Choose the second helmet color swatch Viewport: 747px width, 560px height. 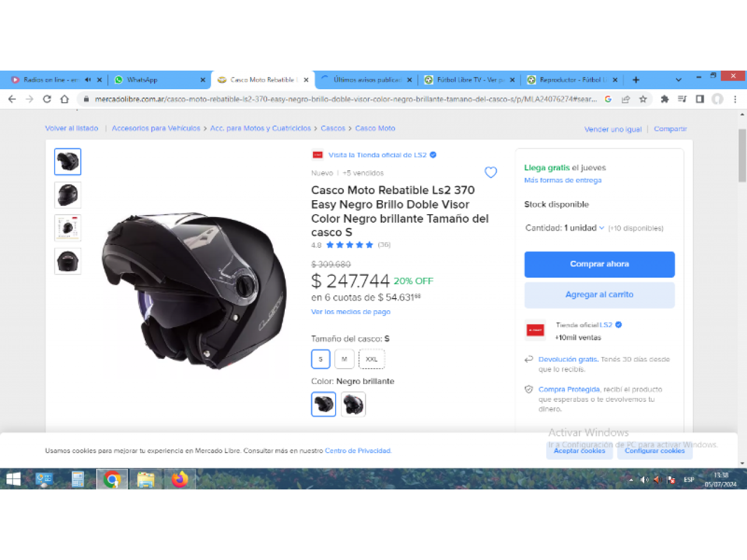point(353,404)
